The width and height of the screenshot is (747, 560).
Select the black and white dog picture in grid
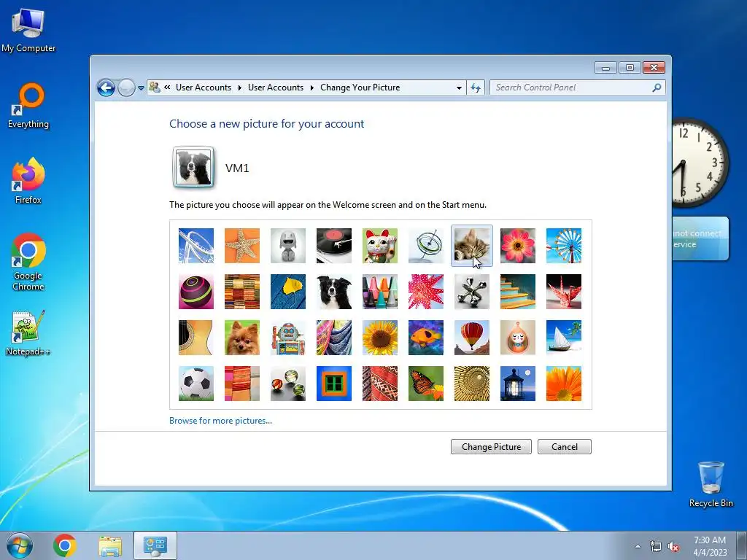(x=334, y=292)
